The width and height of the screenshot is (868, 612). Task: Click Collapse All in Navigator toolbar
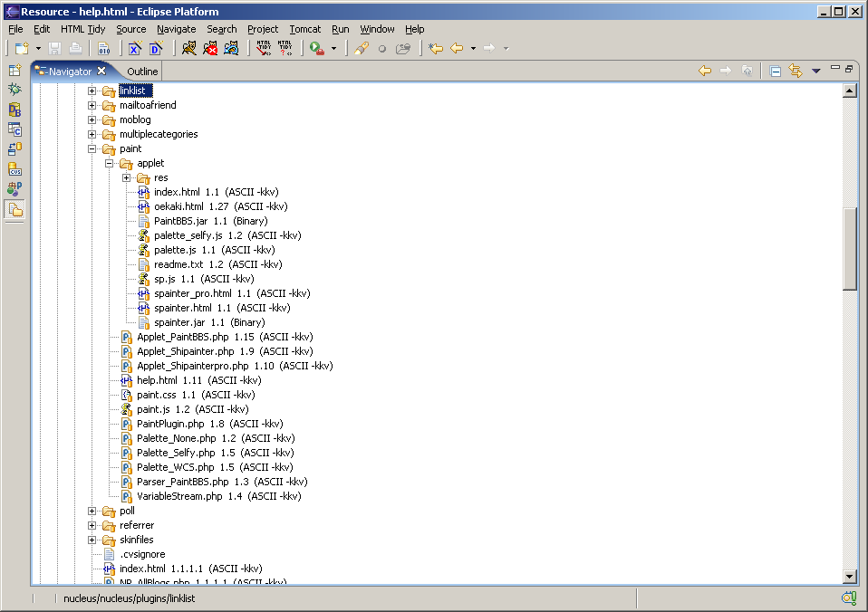776,71
